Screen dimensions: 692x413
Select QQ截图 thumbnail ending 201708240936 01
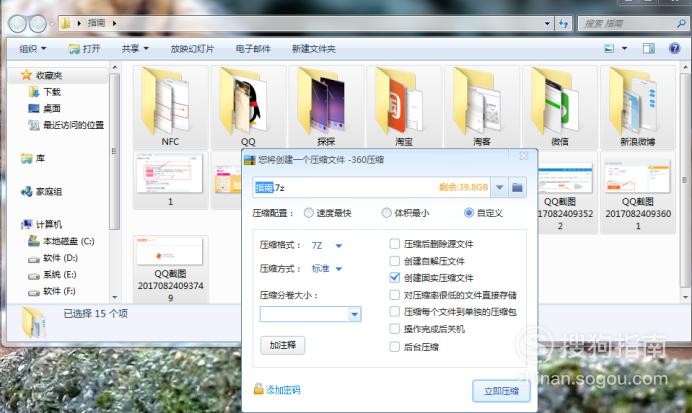pyautogui.click(x=637, y=193)
